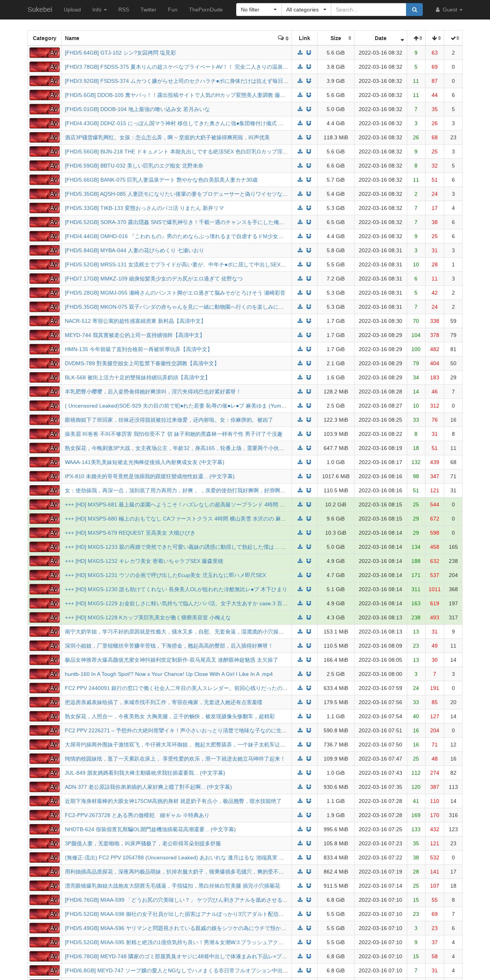Download torrent file for IPX-810 row
Screen dimensions: 490x980
(300, 476)
